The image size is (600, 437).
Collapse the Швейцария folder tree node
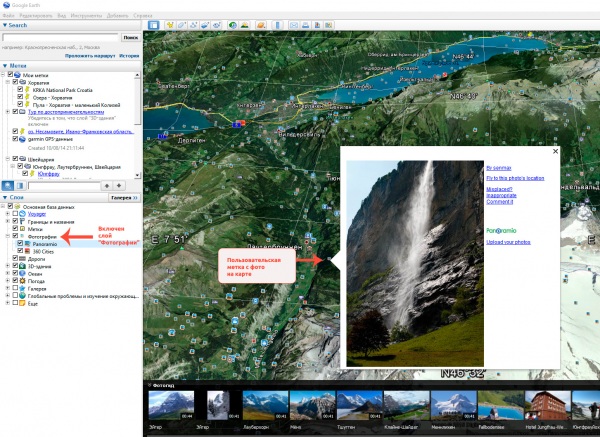[8, 158]
